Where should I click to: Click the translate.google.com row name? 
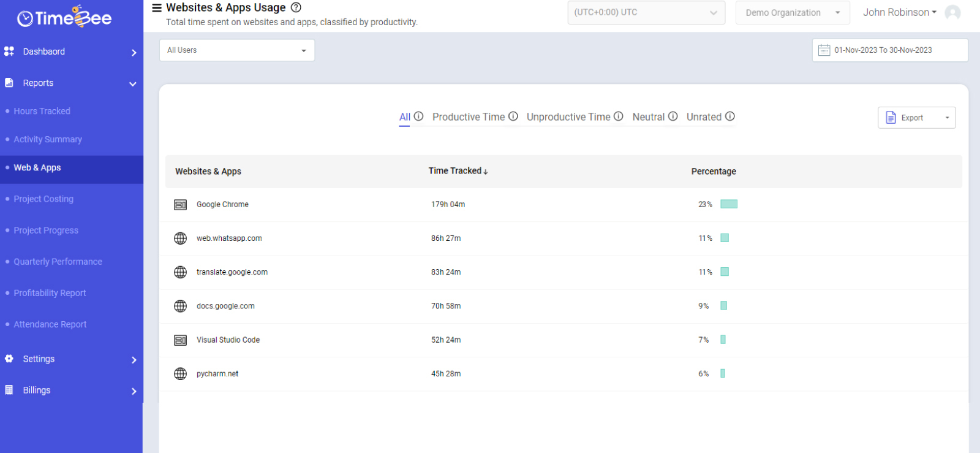[232, 272]
